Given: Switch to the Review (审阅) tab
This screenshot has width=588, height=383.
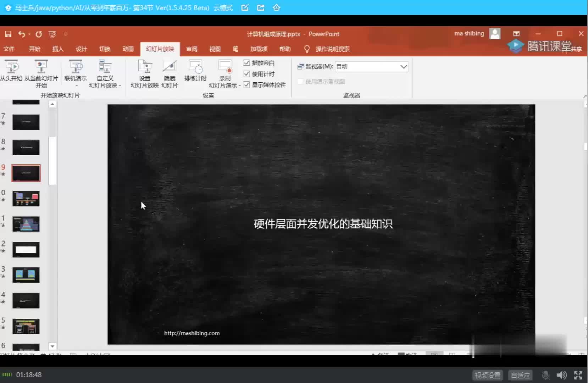Looking at the screenshot, I should point(192,49).
